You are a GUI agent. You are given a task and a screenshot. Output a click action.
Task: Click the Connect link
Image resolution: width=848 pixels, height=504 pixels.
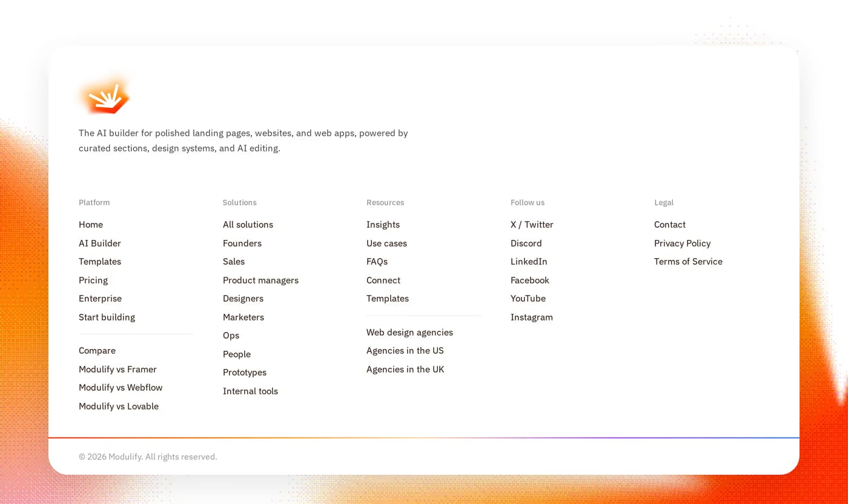coord(383,280)
